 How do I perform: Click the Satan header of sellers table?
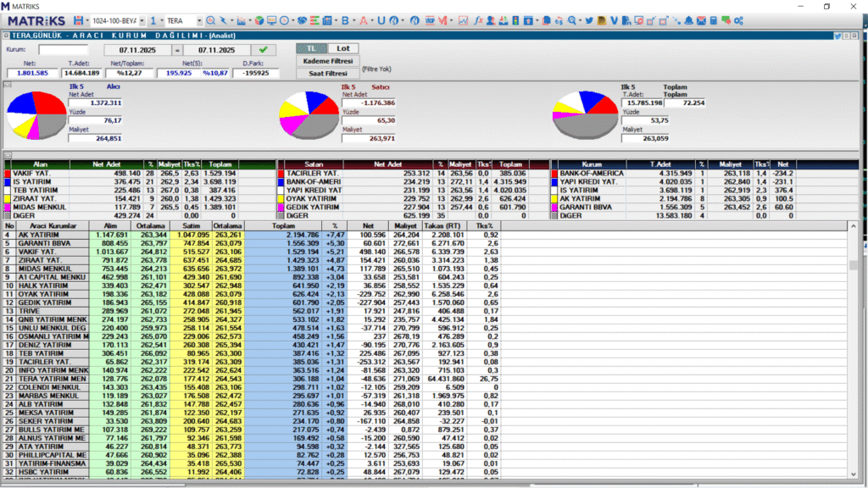click(314, 164)
